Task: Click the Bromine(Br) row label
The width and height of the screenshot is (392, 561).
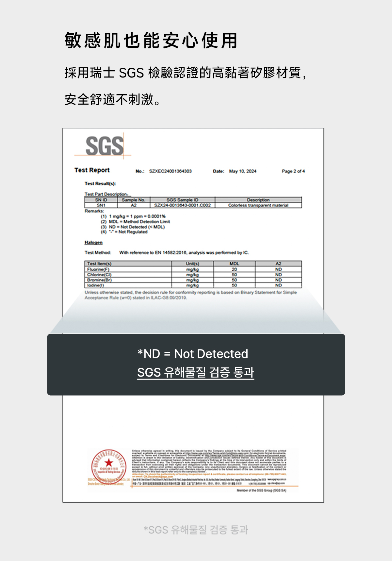Action: tap(99, 280)
